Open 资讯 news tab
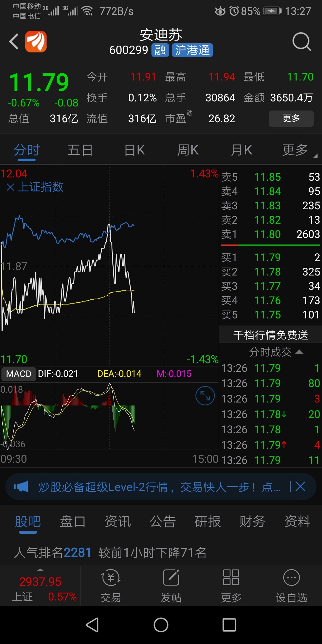The height and width of the screenshot is (644, 322). click(x=118, y=521)
